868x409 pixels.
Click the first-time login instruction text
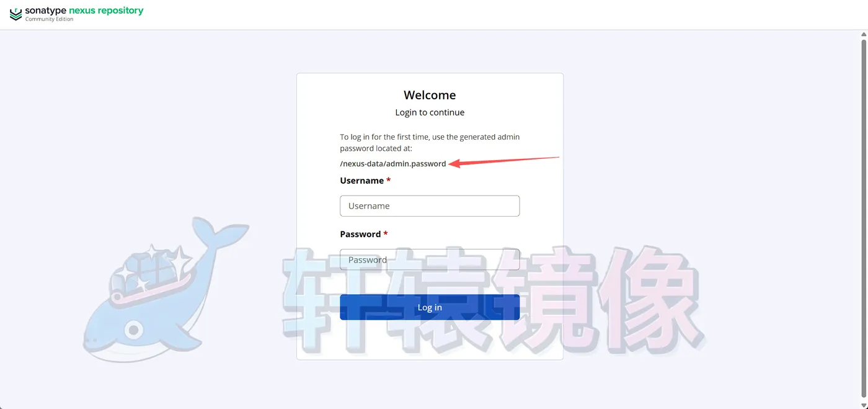point(430,143)
